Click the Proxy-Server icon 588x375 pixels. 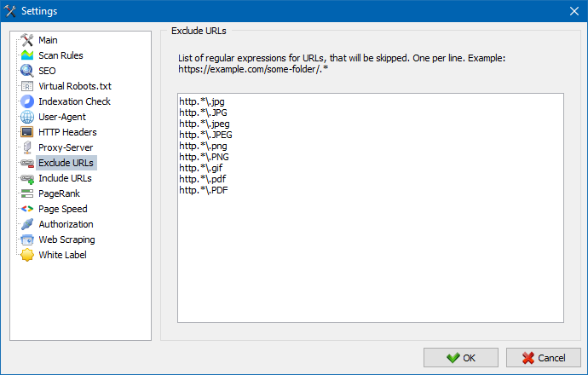point(27,147)
